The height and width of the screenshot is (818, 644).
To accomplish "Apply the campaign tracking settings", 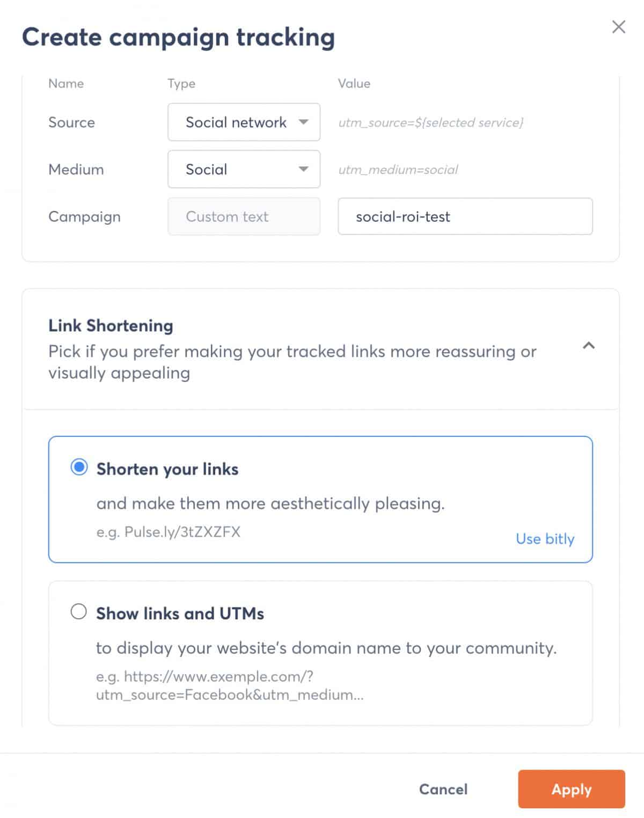I will click(571, 789).
